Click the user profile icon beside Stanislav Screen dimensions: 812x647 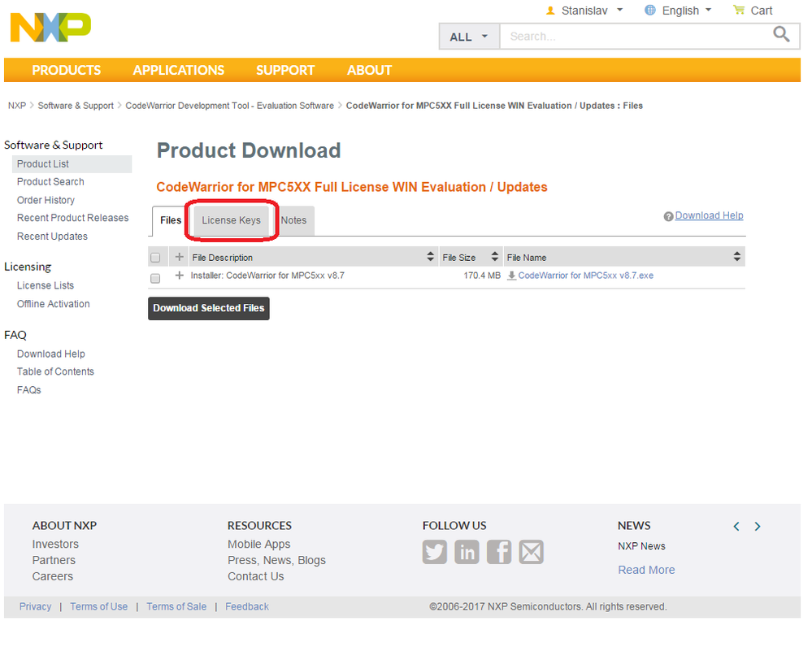(550, 11)
